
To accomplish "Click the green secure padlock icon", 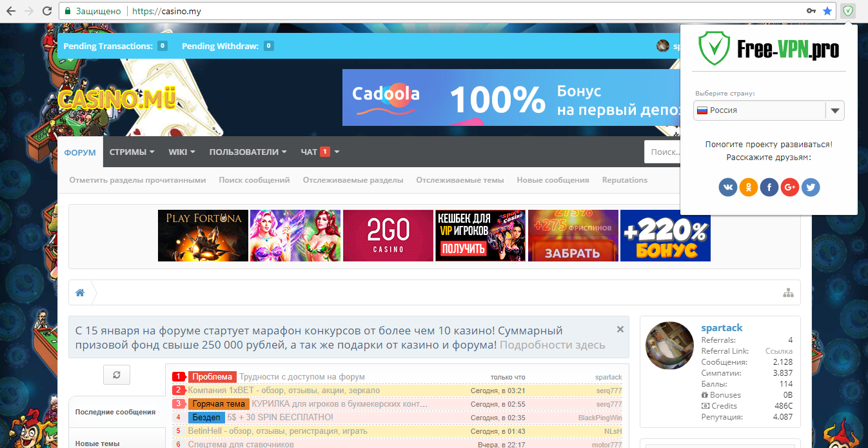I will coord(67,11).
